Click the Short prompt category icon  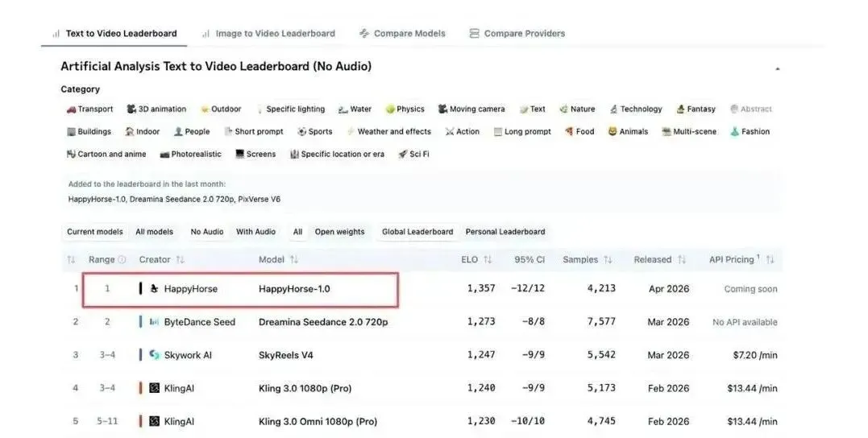(228, 131)
